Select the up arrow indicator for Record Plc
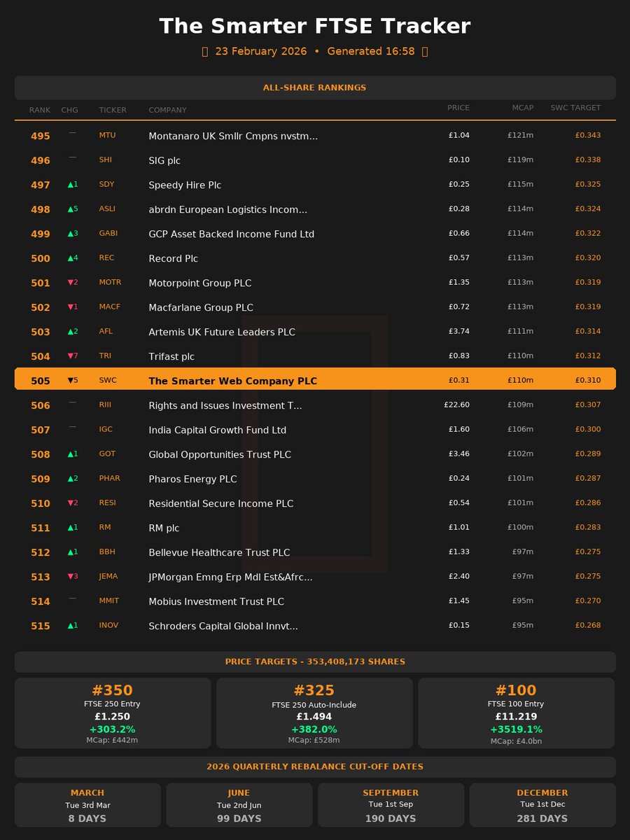The height and width of the screenshot is (840, 630). [70, 258]
